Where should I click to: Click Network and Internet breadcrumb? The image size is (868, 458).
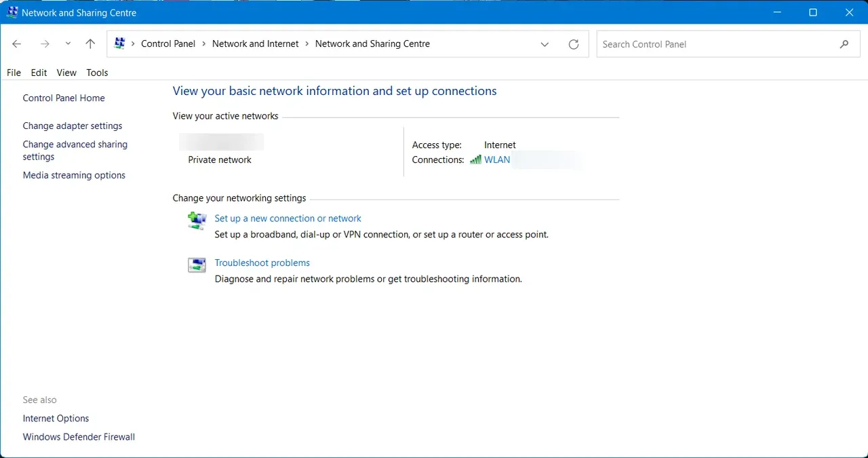[256, 43]
